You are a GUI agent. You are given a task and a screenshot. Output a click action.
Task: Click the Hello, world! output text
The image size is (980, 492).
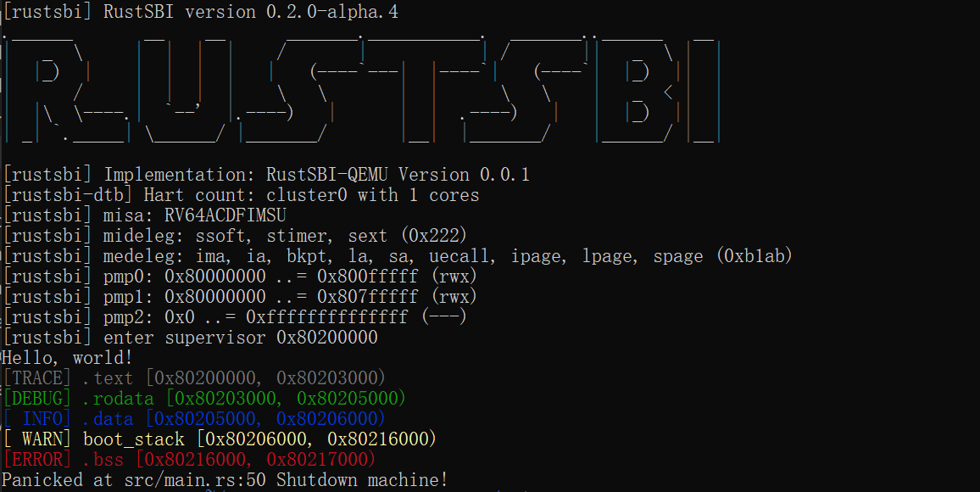[67, 358]
